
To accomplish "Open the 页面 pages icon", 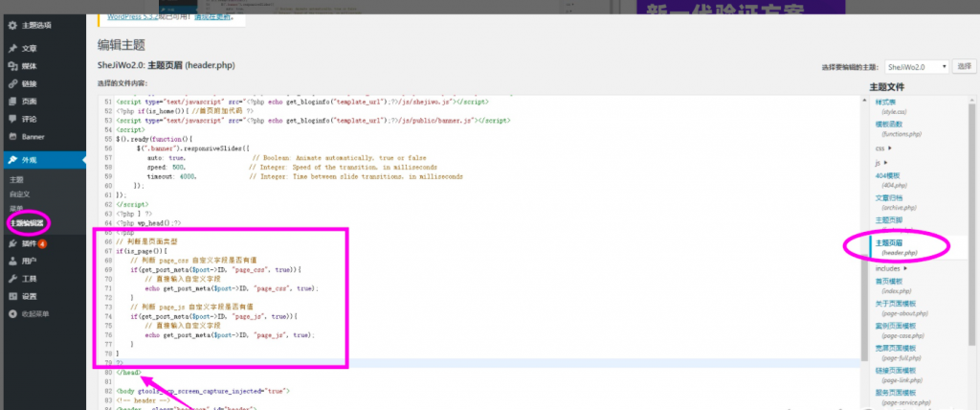I will click(x=12, y=102).
